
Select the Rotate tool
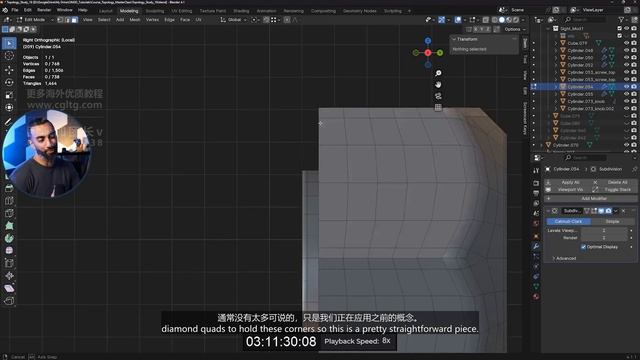(9, 82)
